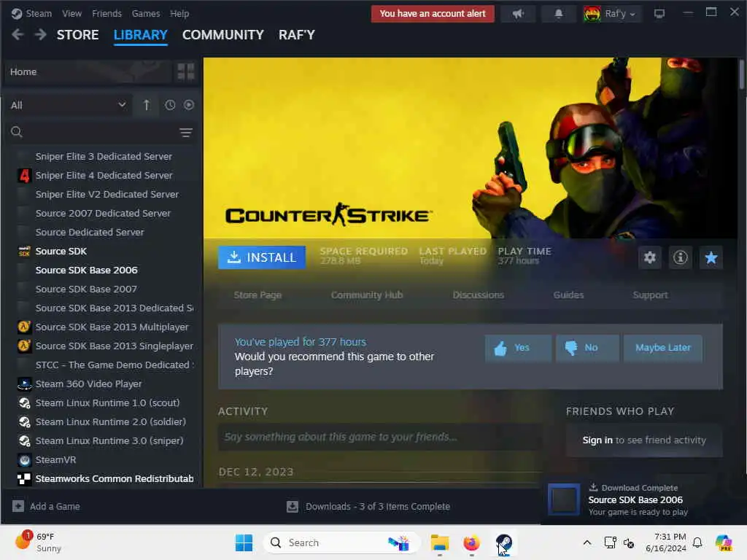This screenshot has height=560, width=747.
Task: Open the Support link
Action: tap(650, 295)
